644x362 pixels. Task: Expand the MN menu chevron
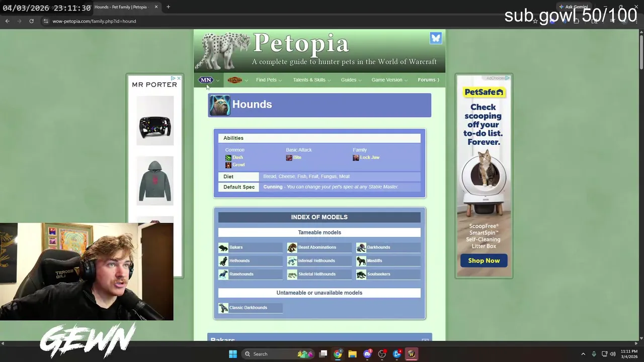[x=218, y=80]
